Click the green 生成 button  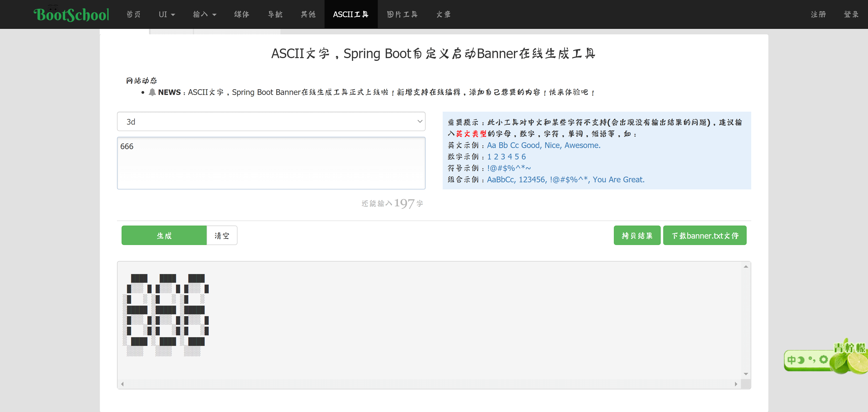pos(164,235)
